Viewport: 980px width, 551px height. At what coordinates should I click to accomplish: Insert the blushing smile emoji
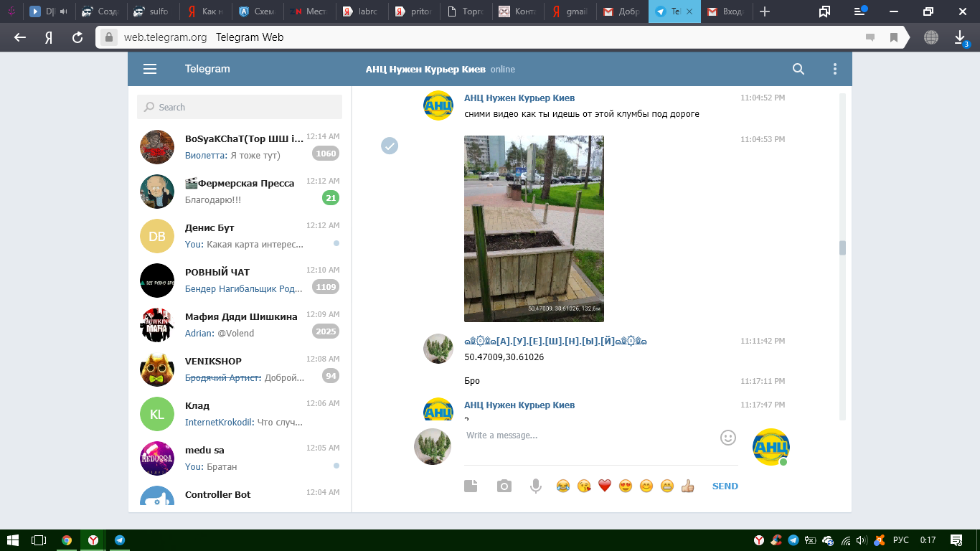click(x=646, y=486)
